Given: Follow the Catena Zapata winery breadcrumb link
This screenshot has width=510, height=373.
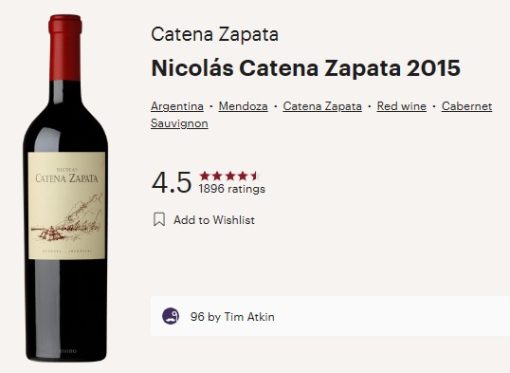Looking at the screenshot, I should (322, 106).
